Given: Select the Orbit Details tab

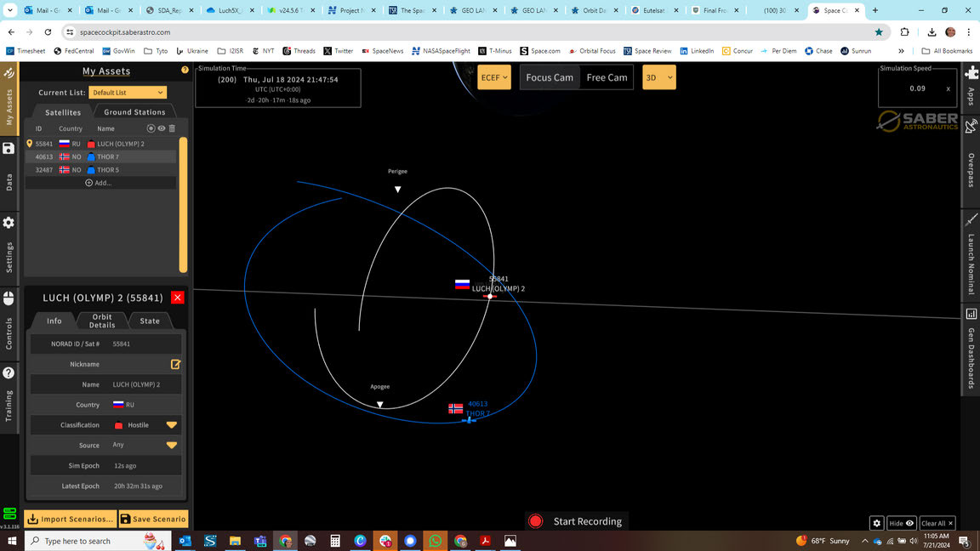Looking at the screenshot, I should (x=102, y=321).
